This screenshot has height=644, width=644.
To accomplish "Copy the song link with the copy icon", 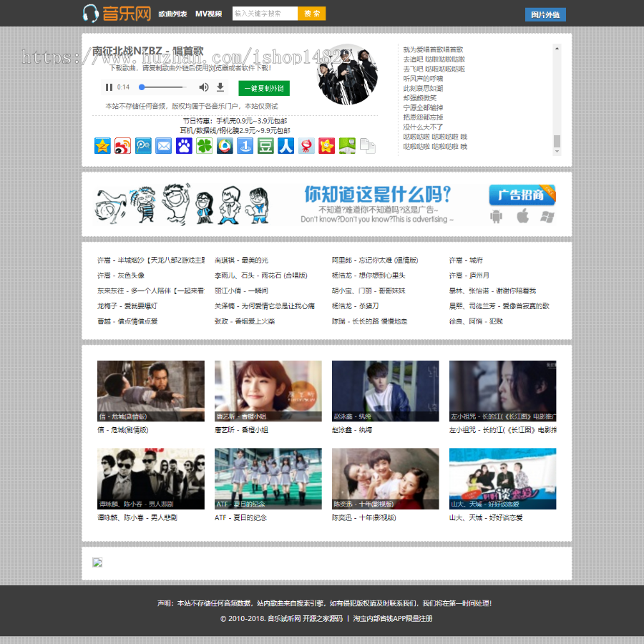I will [366, 146].
